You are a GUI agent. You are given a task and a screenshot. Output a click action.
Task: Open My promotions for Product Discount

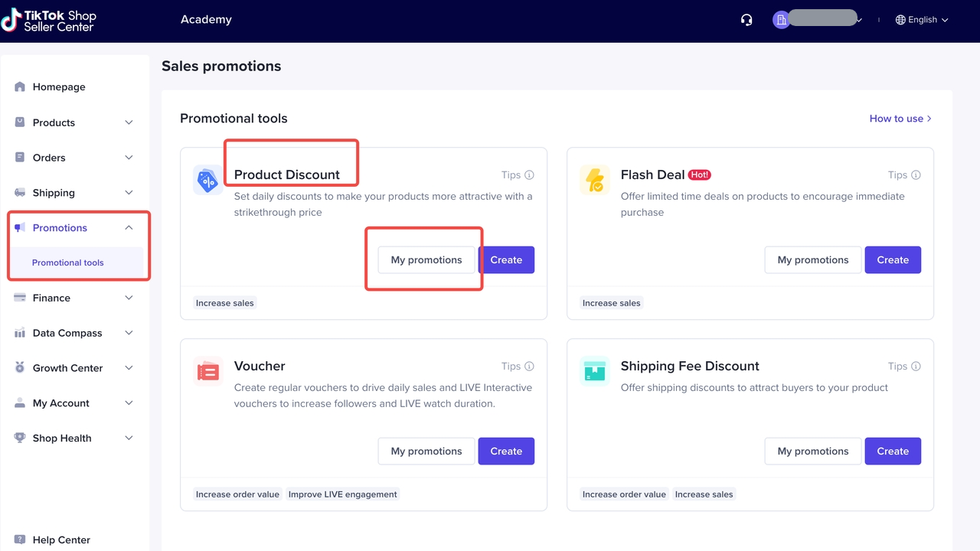[426, 260]
